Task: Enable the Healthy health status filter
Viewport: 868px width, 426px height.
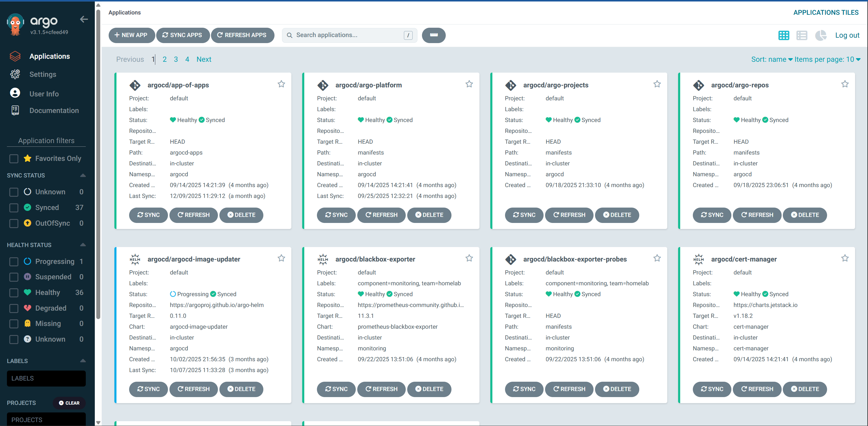Action: point(14,293)
